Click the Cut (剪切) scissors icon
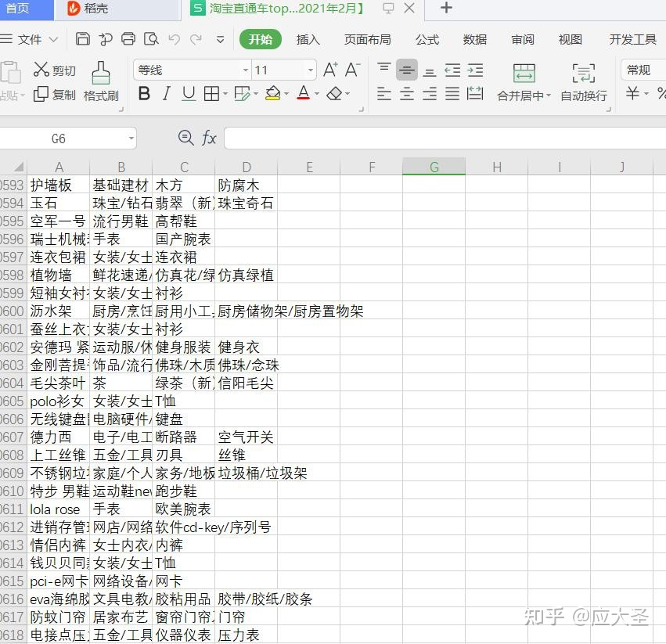Viewport: 666px width, 644px height. click(x=41, y=69)
